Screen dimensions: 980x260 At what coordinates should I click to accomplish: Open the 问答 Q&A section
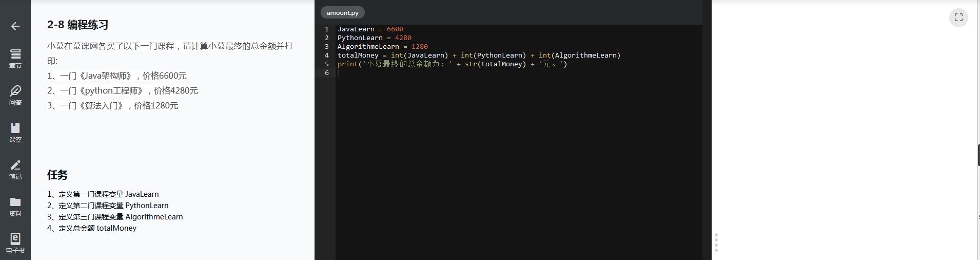point(15,95)
